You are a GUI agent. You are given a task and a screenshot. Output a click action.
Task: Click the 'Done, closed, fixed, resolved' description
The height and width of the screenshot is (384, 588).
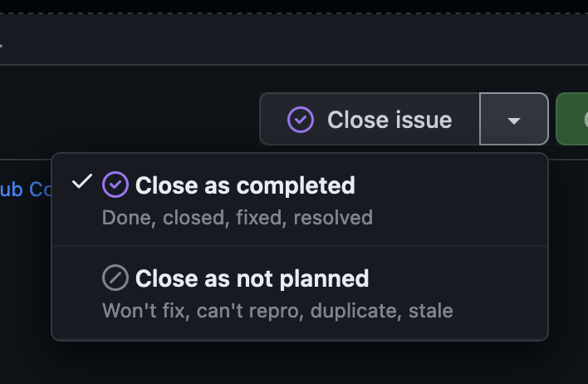tap(238, 218)
